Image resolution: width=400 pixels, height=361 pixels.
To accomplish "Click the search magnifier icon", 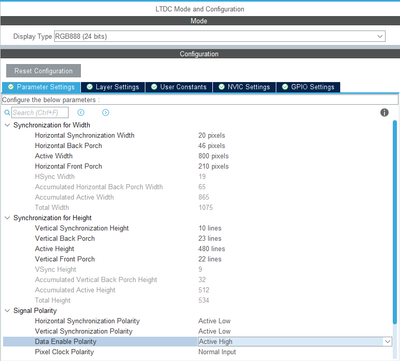I will [7, 113].
